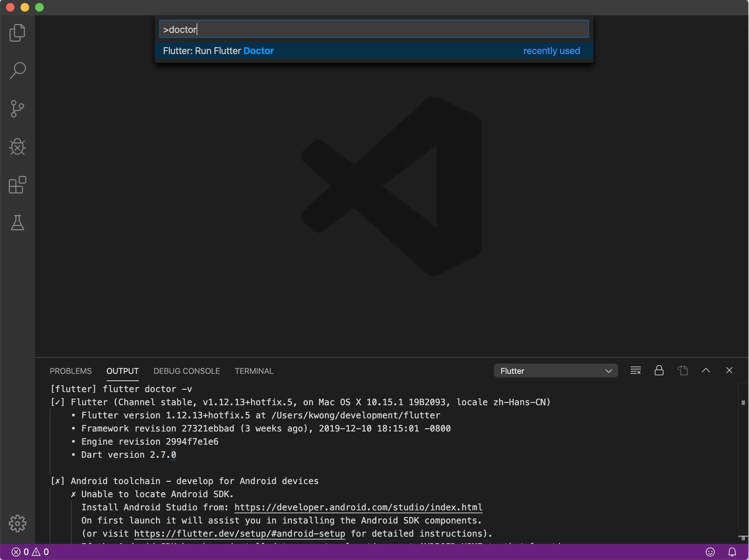The height and width of the screenshot is (560, 749).
Task: Run the Flutter: Run Flutter Doctor command
Action: (x=374, y=51)
